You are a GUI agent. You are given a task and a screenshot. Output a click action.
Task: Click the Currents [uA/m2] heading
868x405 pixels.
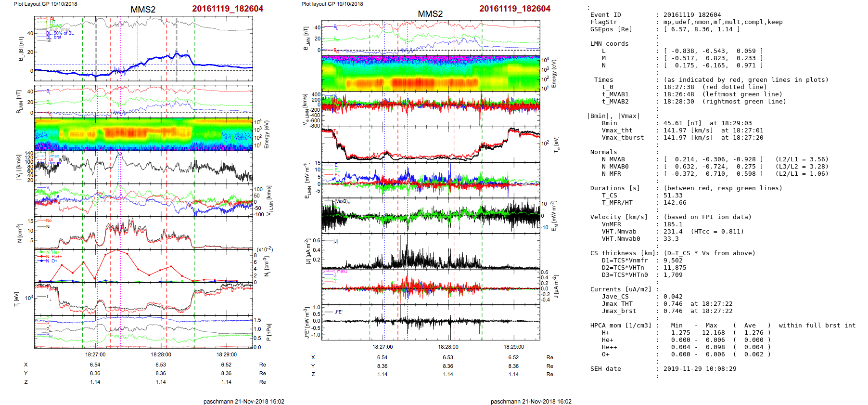coord(621,289)
